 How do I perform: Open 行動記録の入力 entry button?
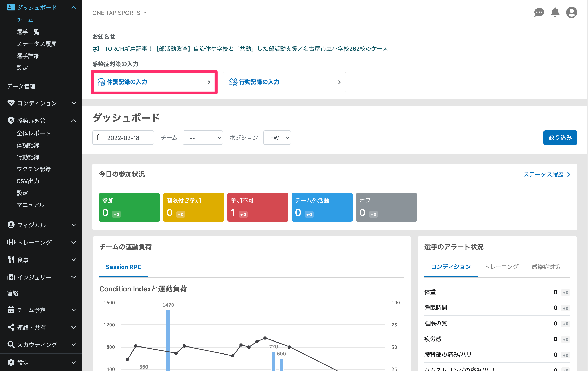pyautogui.click(x=284, y=82)
